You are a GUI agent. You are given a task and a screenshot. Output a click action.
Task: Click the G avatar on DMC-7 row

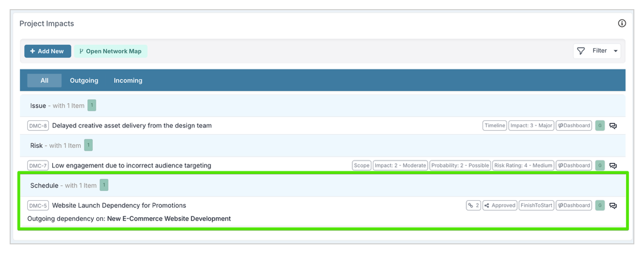click(600, 165)
